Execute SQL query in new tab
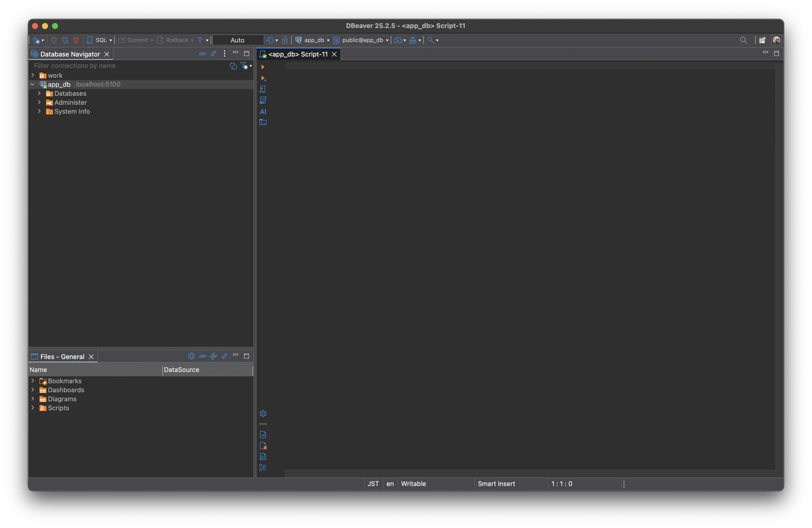Viewport: 812px width, 528px height. (263, 78)
